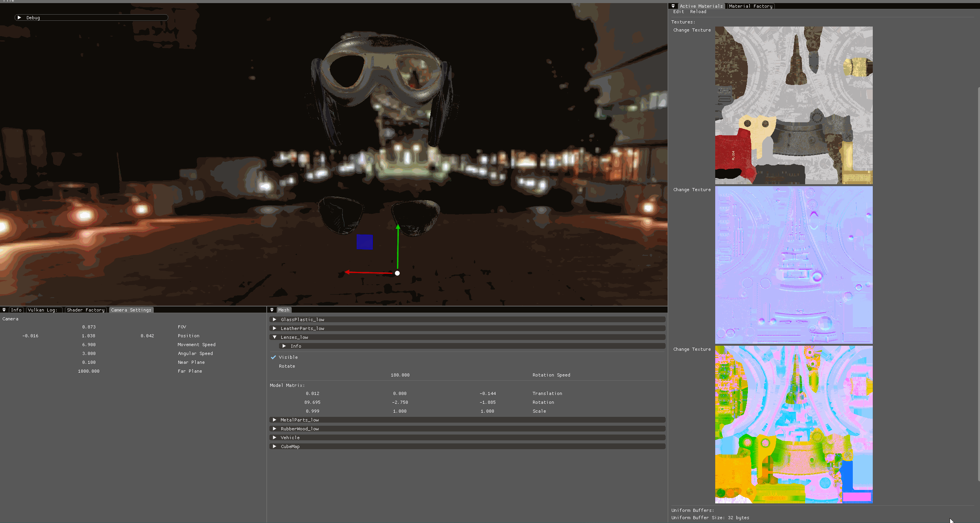Click Reload in the materials panel

coord(698,12)
